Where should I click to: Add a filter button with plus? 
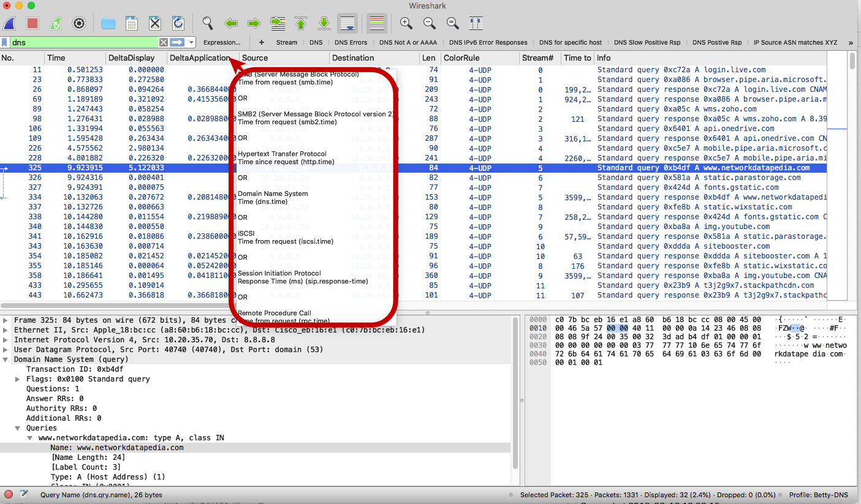click(262, 42)
